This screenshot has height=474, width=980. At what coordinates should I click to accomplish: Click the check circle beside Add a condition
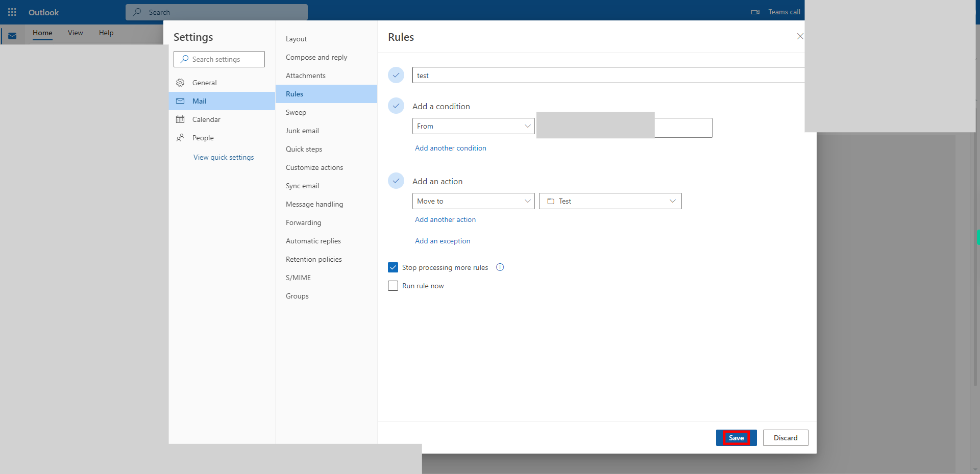click(396, 106)
